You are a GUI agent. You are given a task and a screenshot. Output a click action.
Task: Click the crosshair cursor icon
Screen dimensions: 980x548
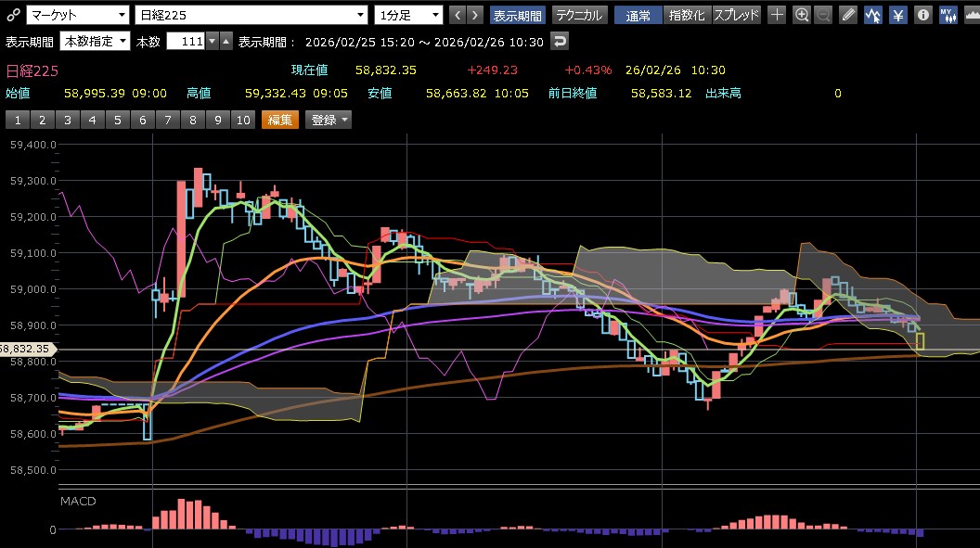tap(777, 15)
